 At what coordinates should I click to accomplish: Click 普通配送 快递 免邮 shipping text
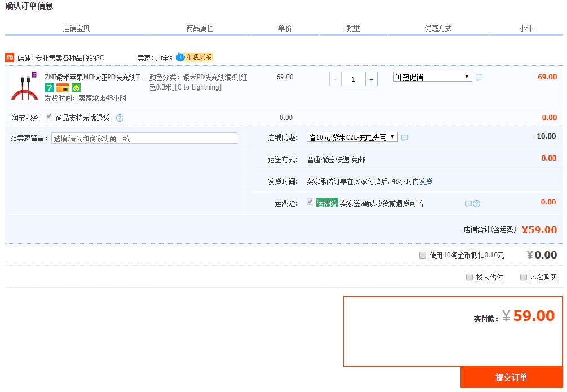point(336,160)
